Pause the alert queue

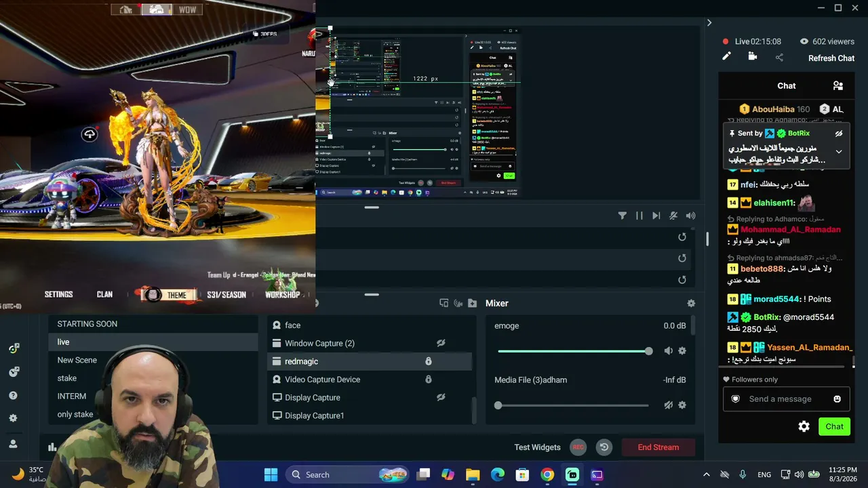[x=639, y=216]
